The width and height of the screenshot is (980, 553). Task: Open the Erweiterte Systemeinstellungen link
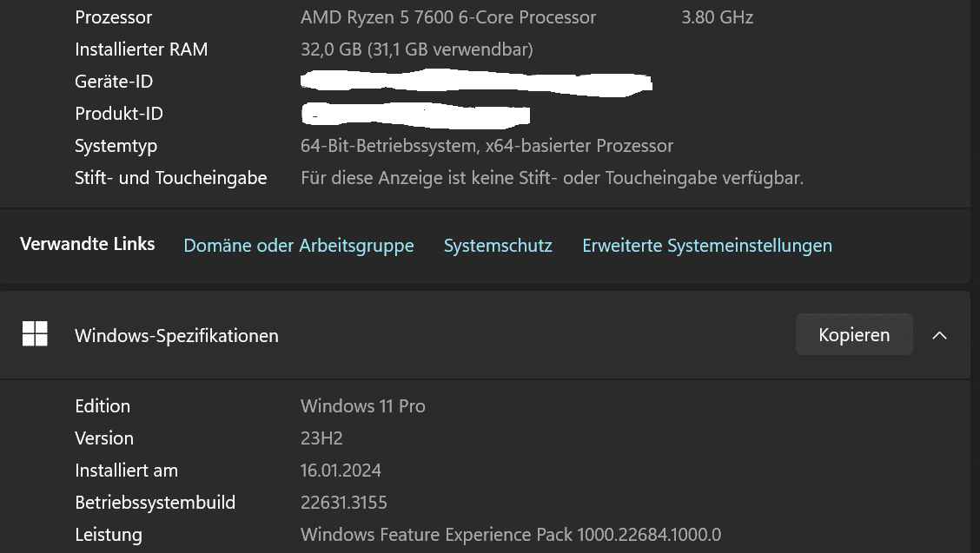[707, 246]
